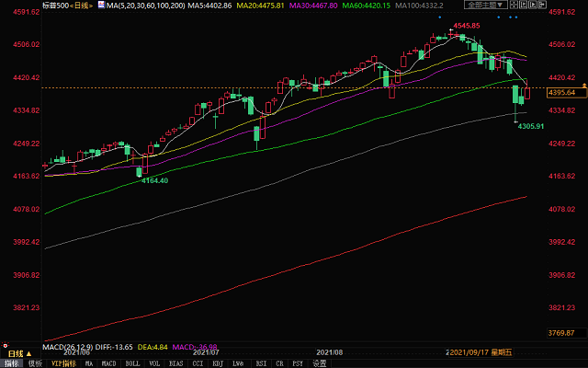The image size is (588, 368).
Task: Open 设置 in the indicator bar
Action: click(320, 363)
